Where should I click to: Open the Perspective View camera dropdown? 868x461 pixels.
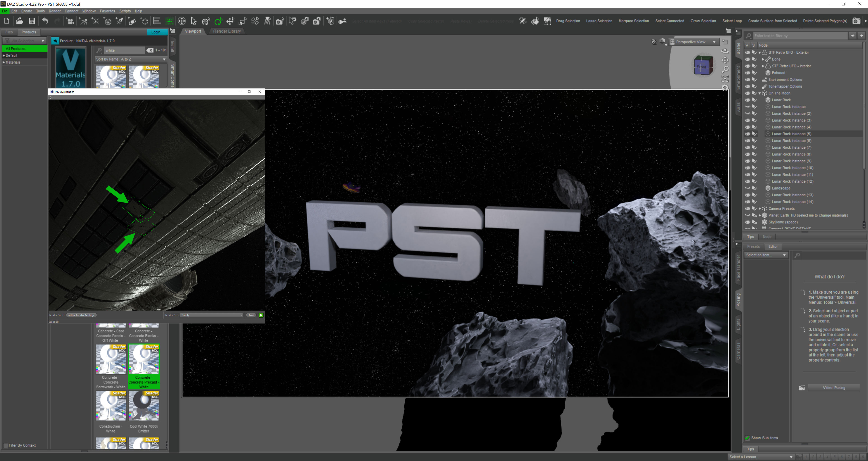tap(694, 42)
